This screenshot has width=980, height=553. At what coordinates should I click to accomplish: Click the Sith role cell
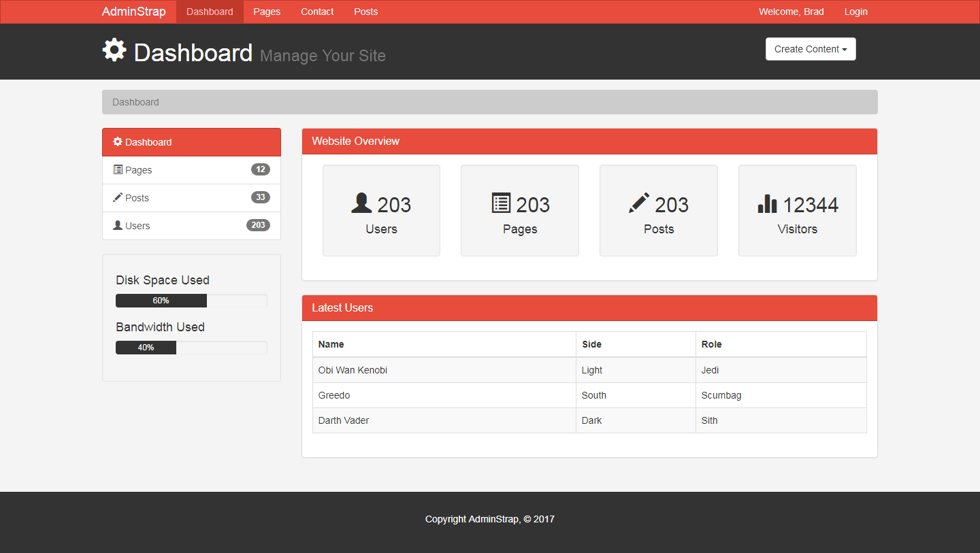[781, 420]
